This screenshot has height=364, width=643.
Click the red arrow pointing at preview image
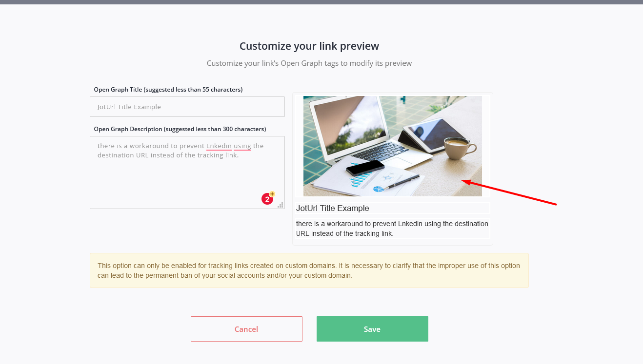[x=509, y=192]
